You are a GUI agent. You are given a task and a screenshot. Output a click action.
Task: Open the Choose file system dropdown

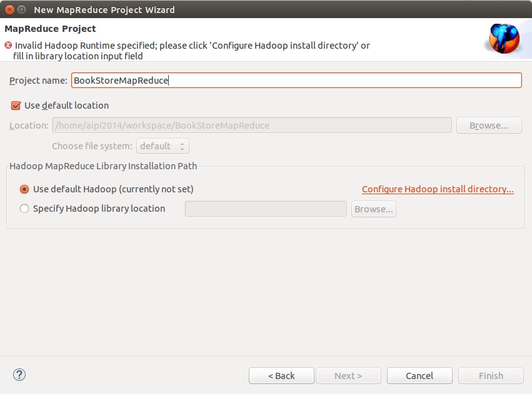[163, 146]
